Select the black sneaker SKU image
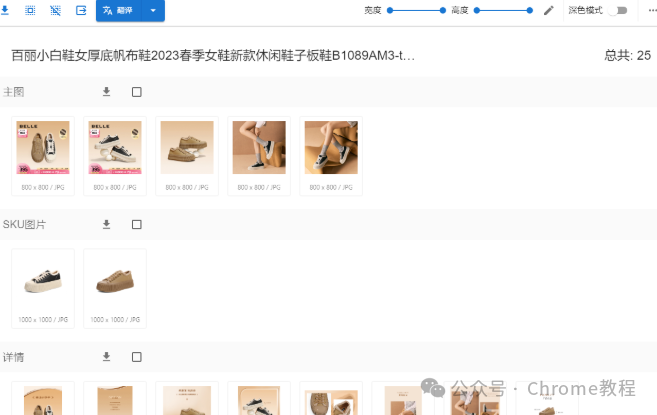Viewport: 657px width, 415px height. [43, 280]
